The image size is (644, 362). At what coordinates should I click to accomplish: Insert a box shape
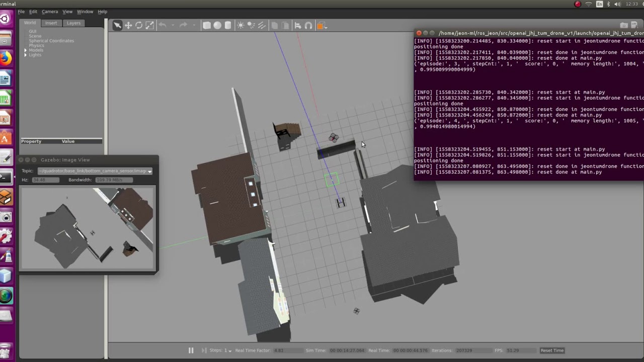coord(207,26)
